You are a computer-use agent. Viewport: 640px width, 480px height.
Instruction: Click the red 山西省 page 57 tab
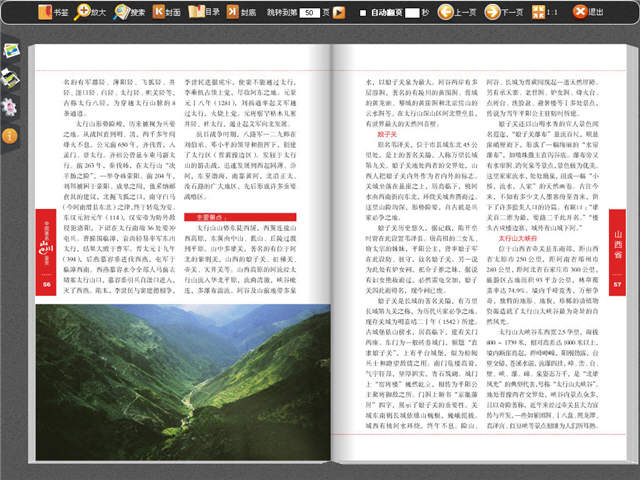point(617,252)
